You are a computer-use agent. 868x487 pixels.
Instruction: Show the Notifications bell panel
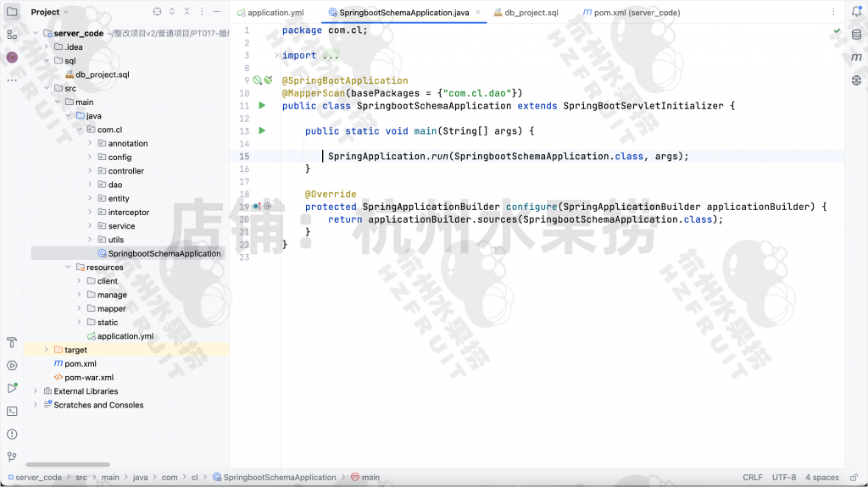click(x=856, y=12)
